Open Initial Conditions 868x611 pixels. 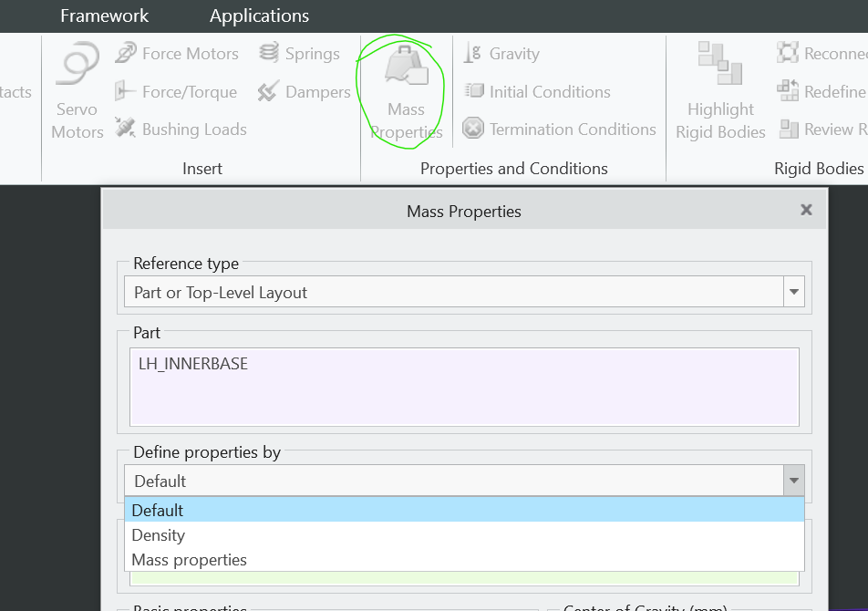pos(474,92)
